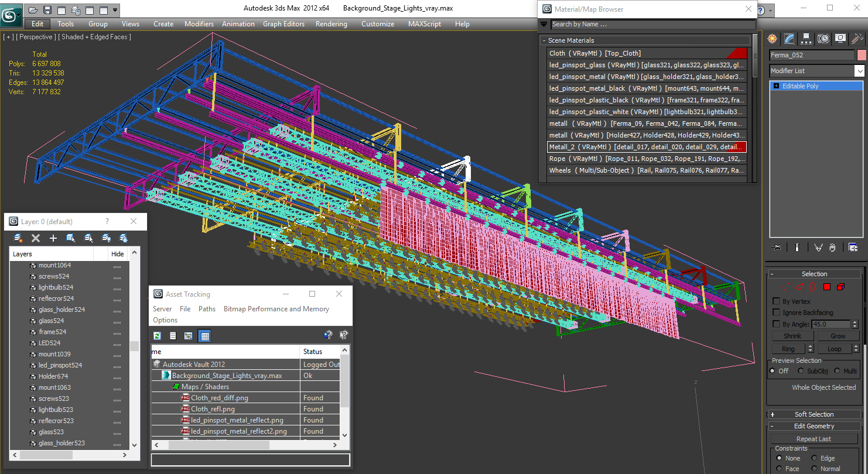Click the Search by Name field
This screenshot has width=868, height=474.
(x=653, y=24)
